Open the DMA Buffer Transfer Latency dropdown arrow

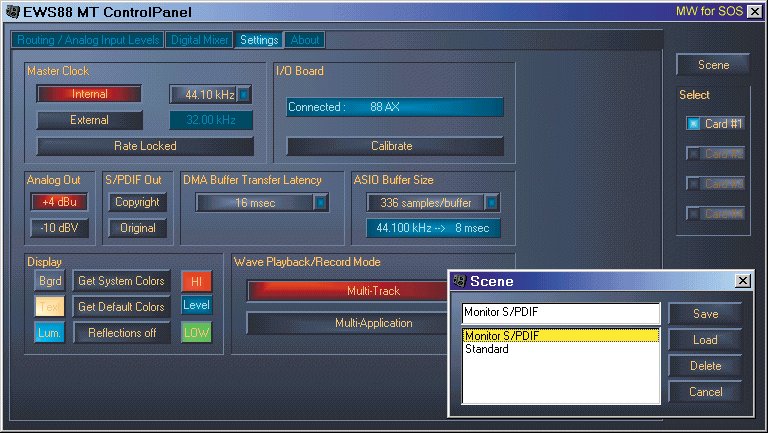pyautogui.click(x=320, y=202)
